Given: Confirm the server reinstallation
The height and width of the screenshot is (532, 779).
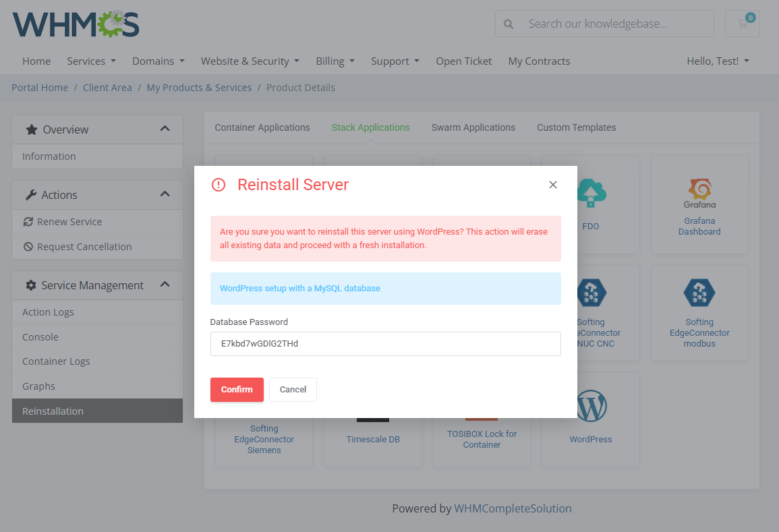Looking at the screenshot, I should coord(237,389).
